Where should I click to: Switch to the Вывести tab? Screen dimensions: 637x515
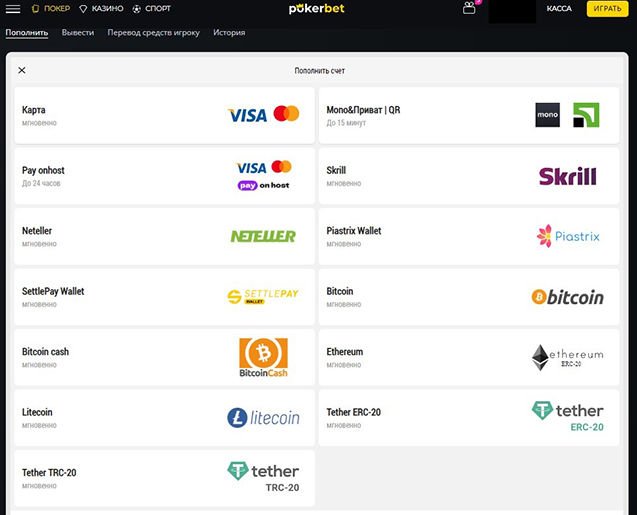click(x=78, y=33)
